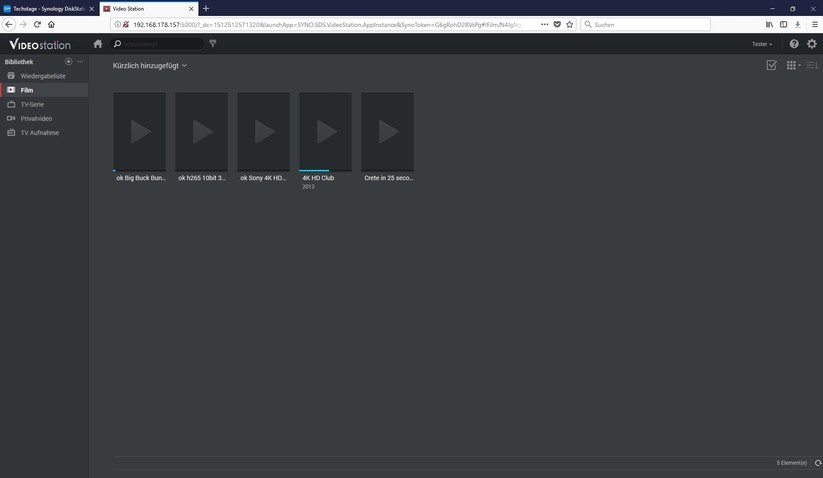Screen dimensions: 823x478
Task: Select Wiedergabeliste in the sidebar
Action: [x=43, y=76]
